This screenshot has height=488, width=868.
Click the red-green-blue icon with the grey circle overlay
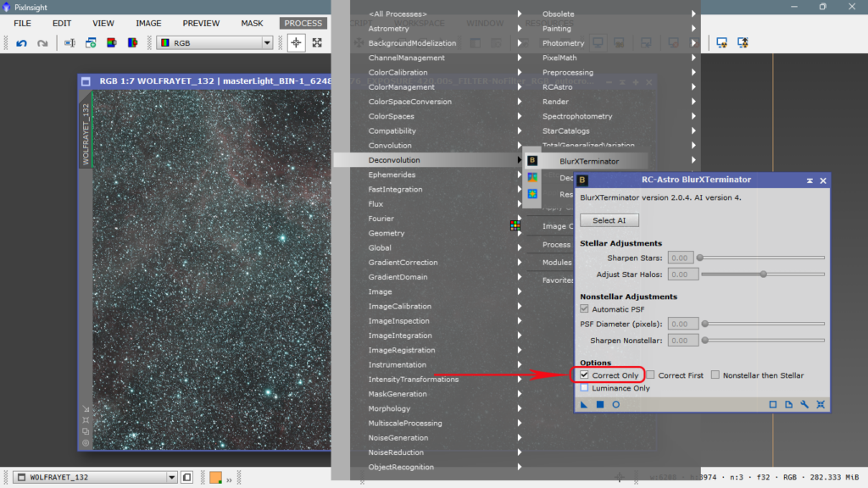pyautogui.click(x=112, y=42)
